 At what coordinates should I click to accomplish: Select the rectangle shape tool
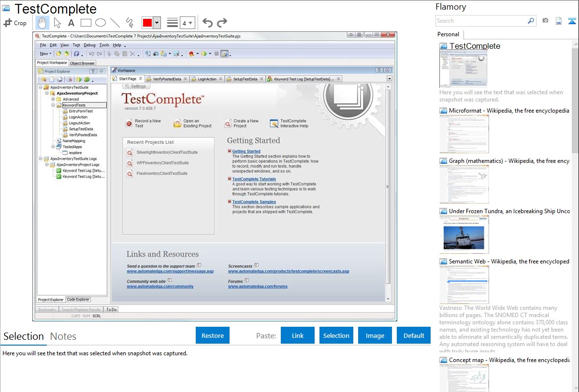tap(86, 23)
